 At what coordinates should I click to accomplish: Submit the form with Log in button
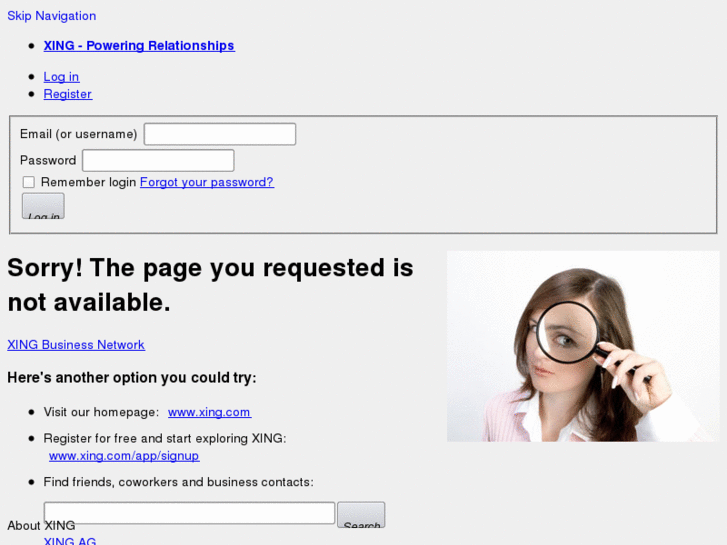[x=43, y=206]
